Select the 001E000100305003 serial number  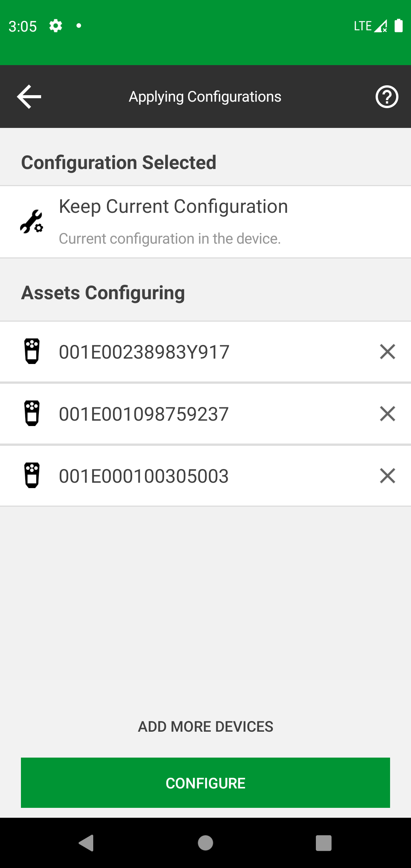pos(144,476)
